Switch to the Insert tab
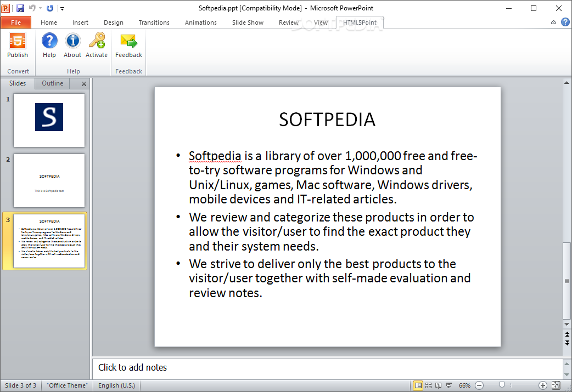 pos(80,22)
